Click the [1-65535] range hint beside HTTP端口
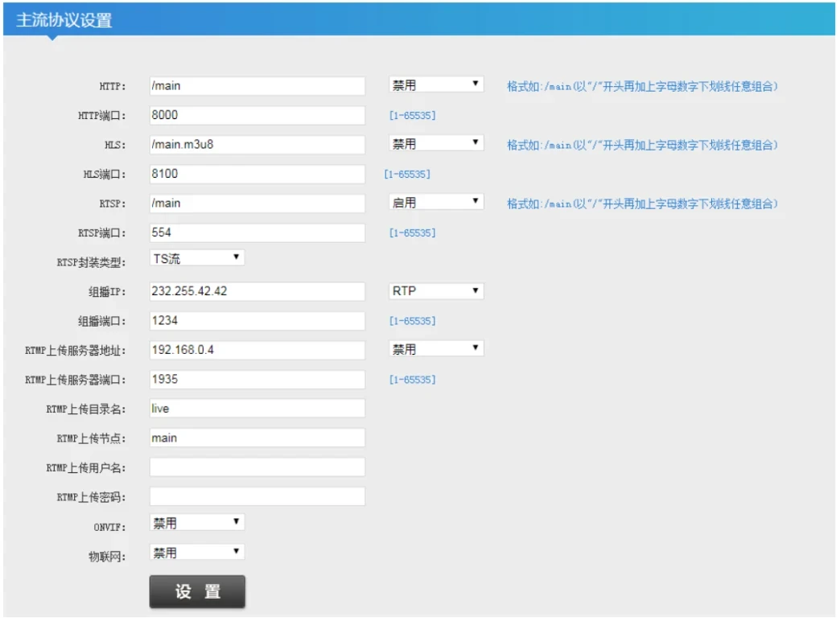 pos(413,116)
